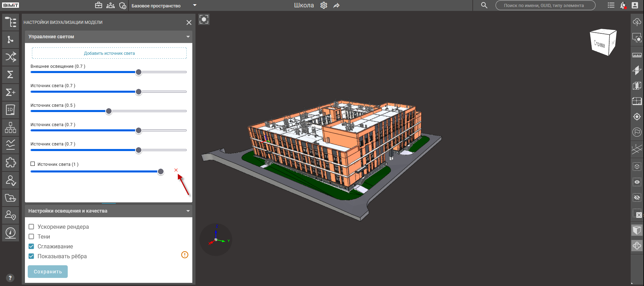
Task: Click the red X to delete light source
Action: coord(176,170)
